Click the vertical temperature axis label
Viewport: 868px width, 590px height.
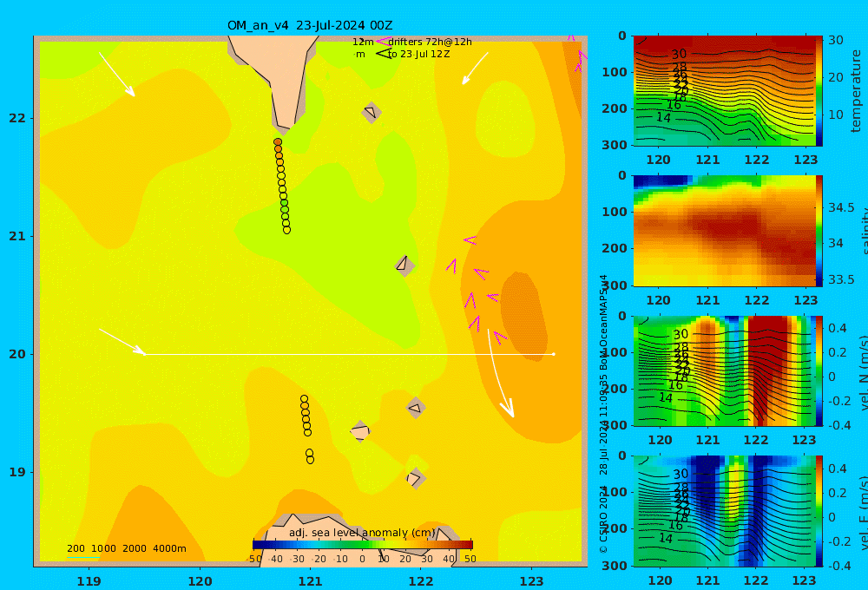click(856, 91)
